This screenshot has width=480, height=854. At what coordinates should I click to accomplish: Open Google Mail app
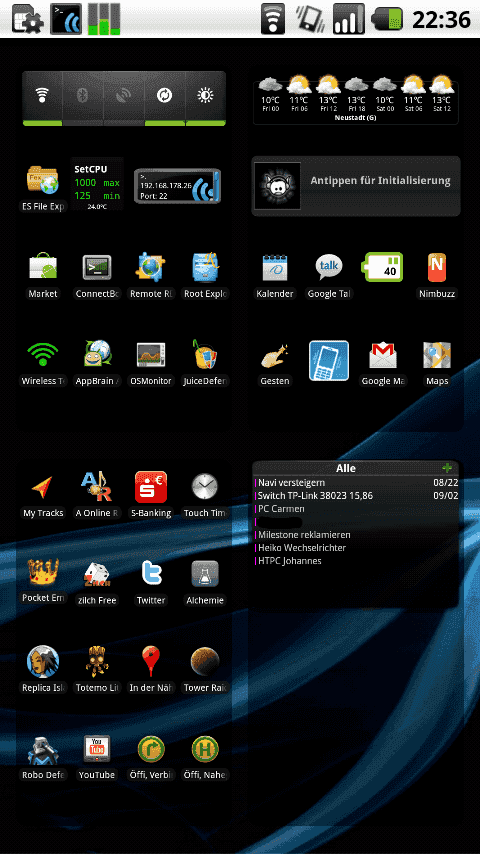383,363
